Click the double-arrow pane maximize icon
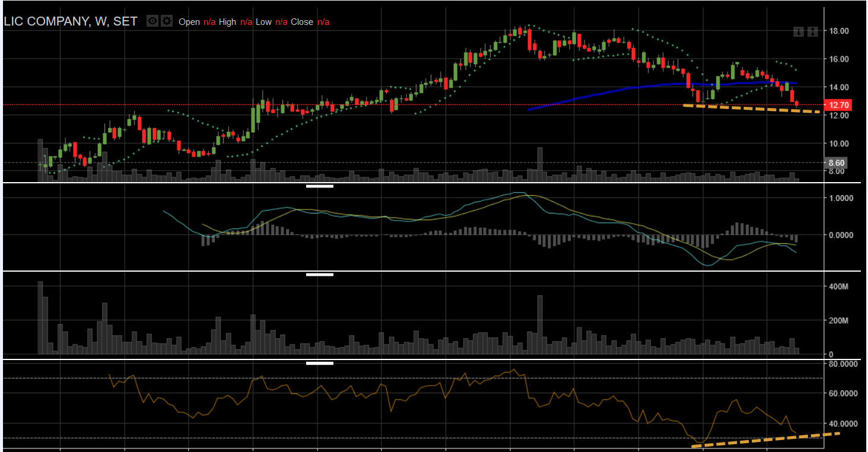Image resolution: width=868 pixels, height=452 pixels. 812,31
